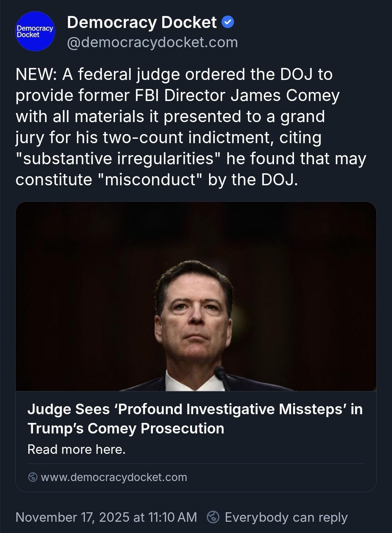The image size is (392, 533).
Task: Follow the www.democracydocket.com domain link
Action: point(114,477)
